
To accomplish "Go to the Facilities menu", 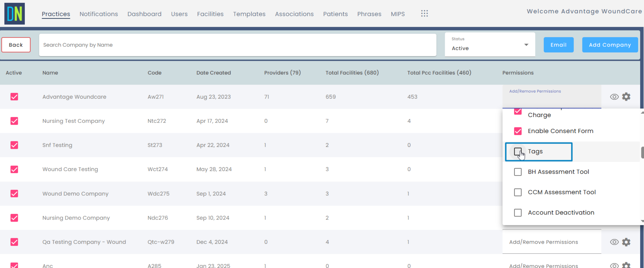I will [210, 14].
